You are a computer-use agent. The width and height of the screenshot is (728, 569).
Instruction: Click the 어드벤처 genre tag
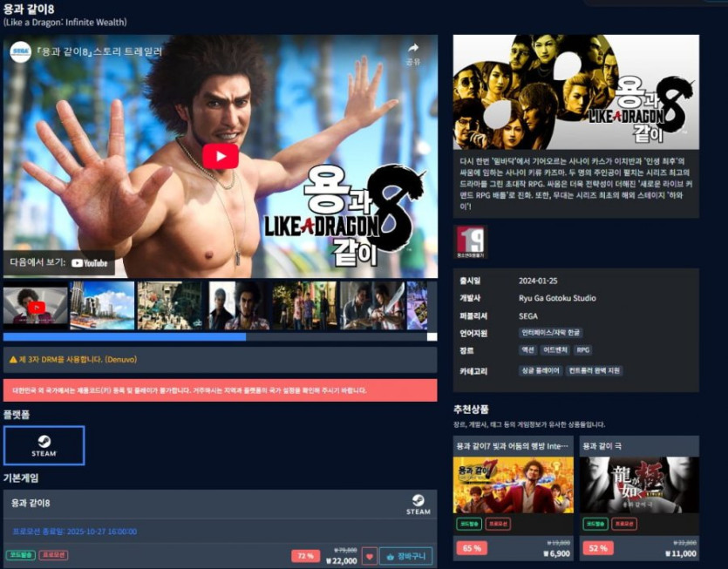click(x=555, y=350)
